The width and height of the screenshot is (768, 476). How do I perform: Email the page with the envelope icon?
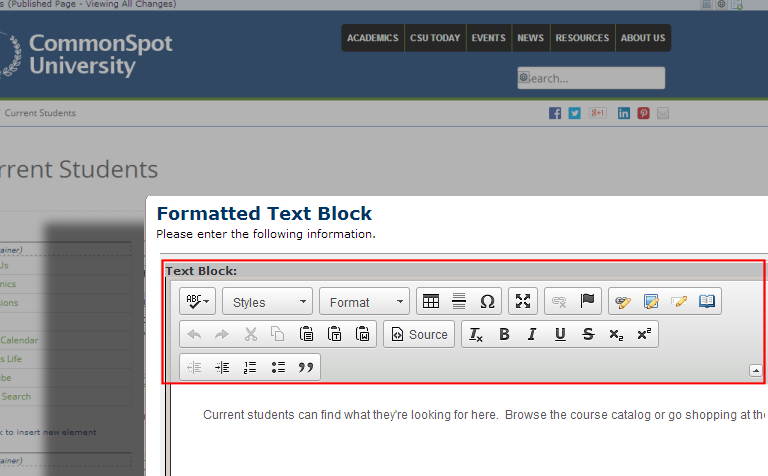click(x=663, y=113)
